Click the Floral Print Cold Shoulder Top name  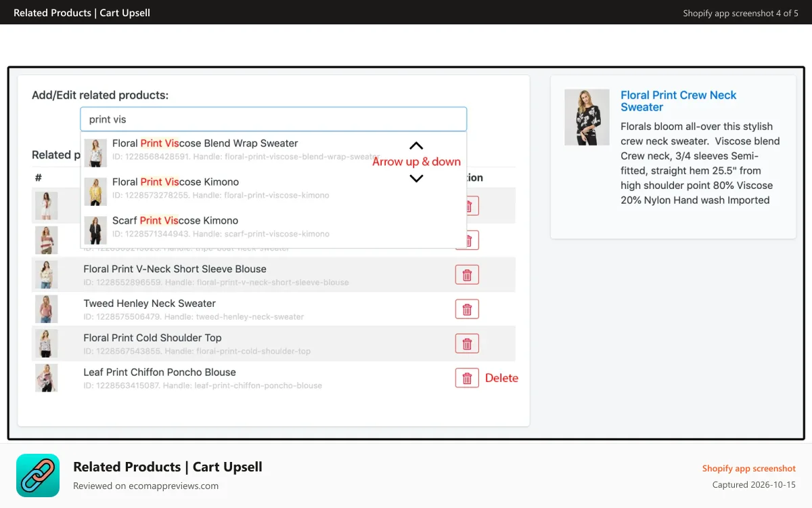[152, 338]
